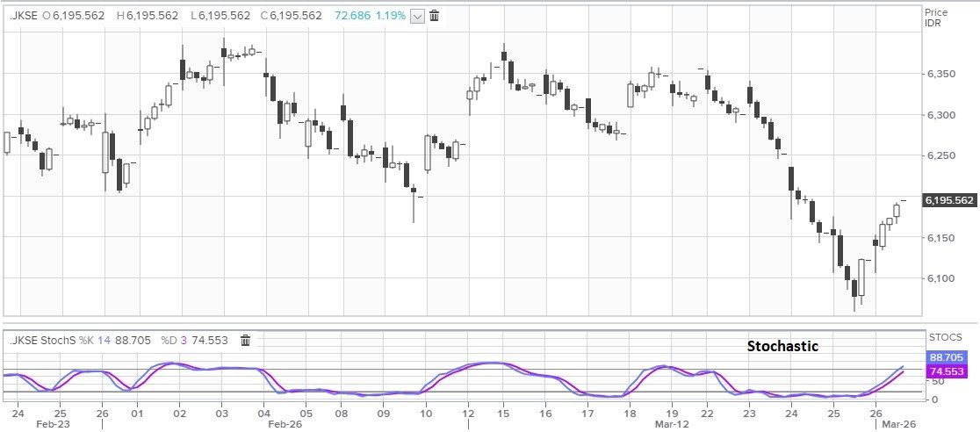This screenshot has height=432, width=980.
Task: Click the %K period 14 parameter
Action: tap(104, 340)
